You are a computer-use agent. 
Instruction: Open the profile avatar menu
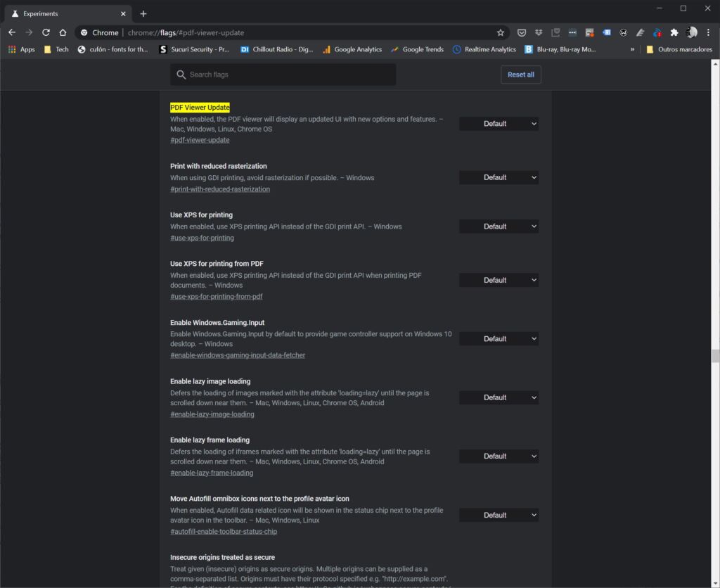[x=691, y=32]
